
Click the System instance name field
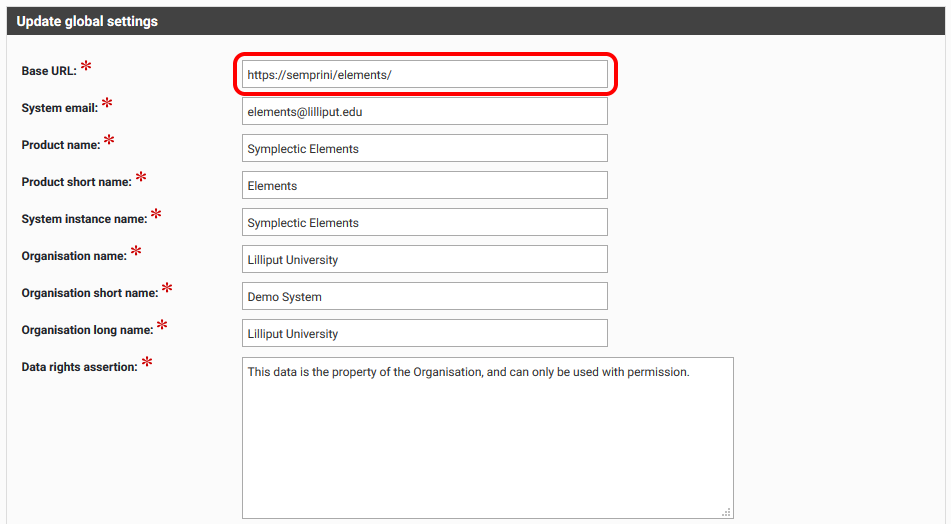tap(424, 222)
